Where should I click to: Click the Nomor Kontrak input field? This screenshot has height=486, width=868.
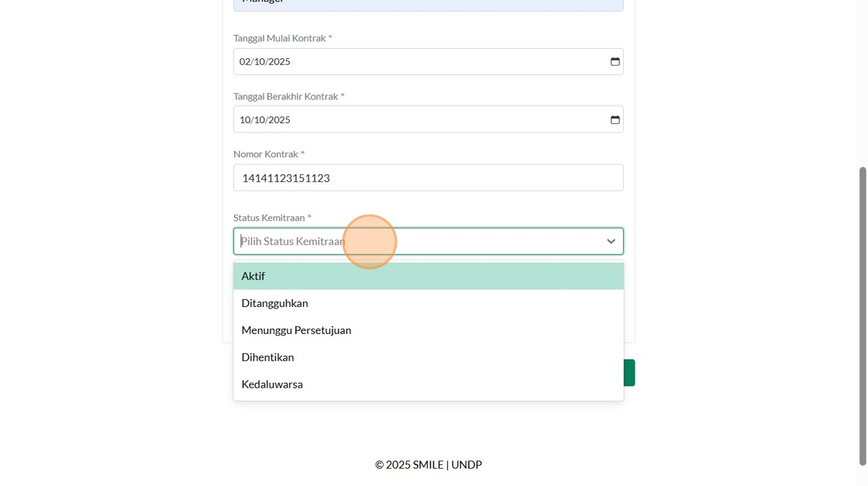pyautogui.click(x=428, y=178)
